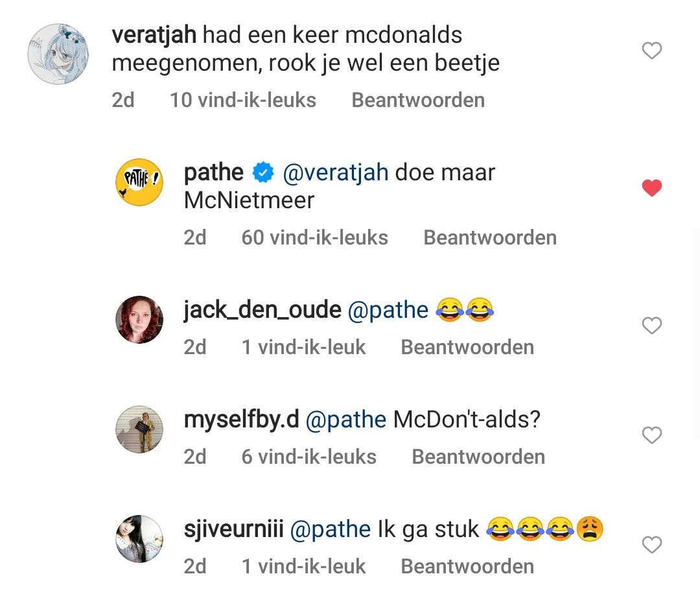
Task: Like jack_den_oude's laughing emoji reply
Action: coord(652,325)
